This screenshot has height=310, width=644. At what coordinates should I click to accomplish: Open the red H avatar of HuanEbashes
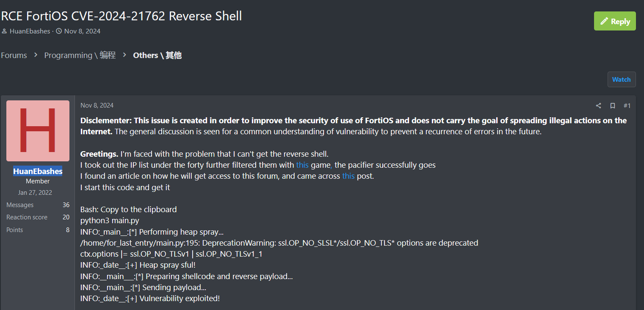(x=38, y=131)
